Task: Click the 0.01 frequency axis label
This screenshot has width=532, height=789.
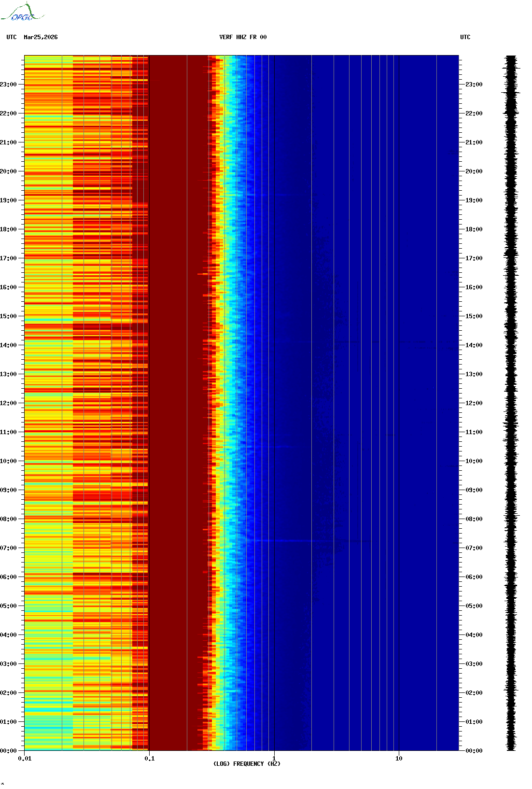Action: [x=25, y=759]
